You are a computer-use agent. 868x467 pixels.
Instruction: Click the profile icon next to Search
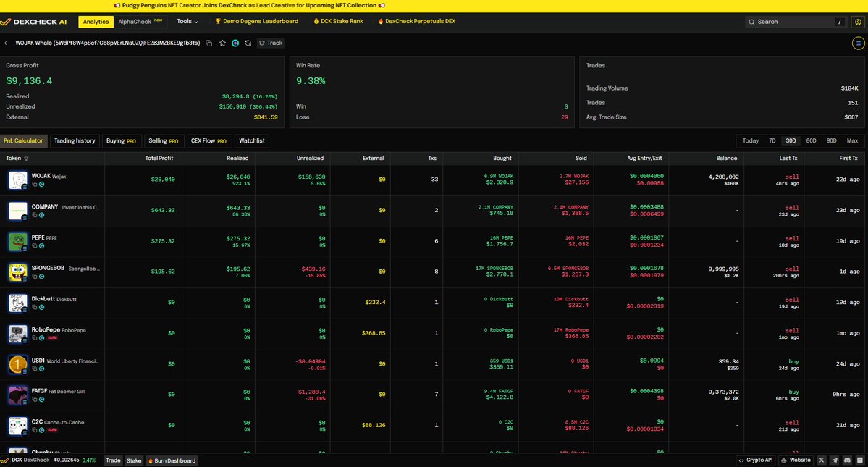(858, 22)
